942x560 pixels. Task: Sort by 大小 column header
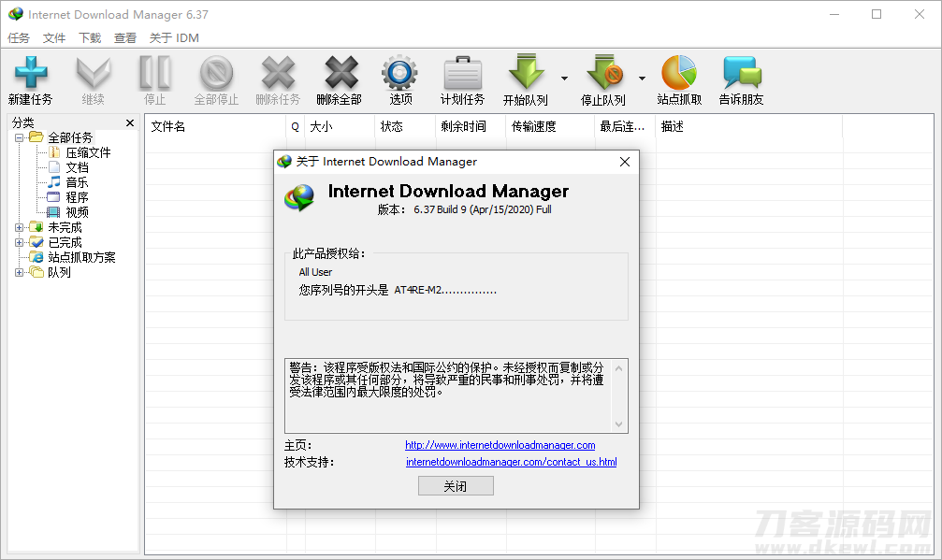click(340, 126)
